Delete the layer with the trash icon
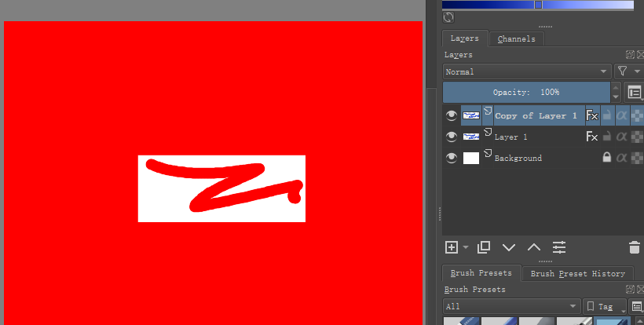 (x=634, y=247)
